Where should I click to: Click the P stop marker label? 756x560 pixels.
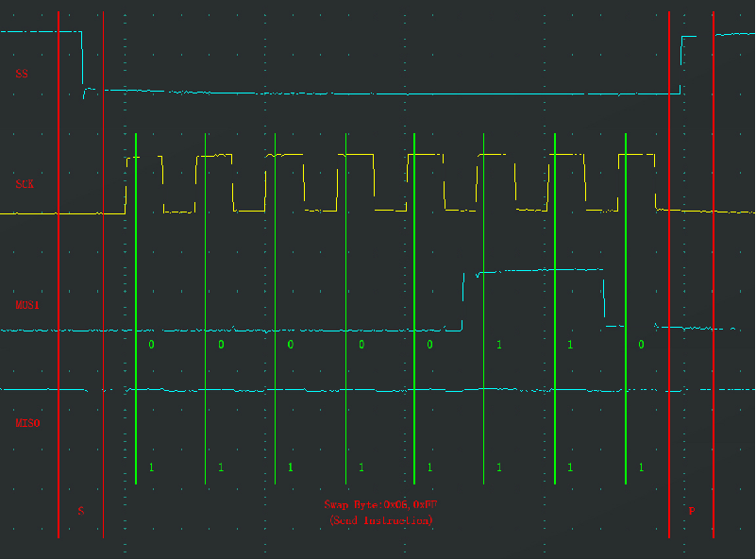(691, 511)
